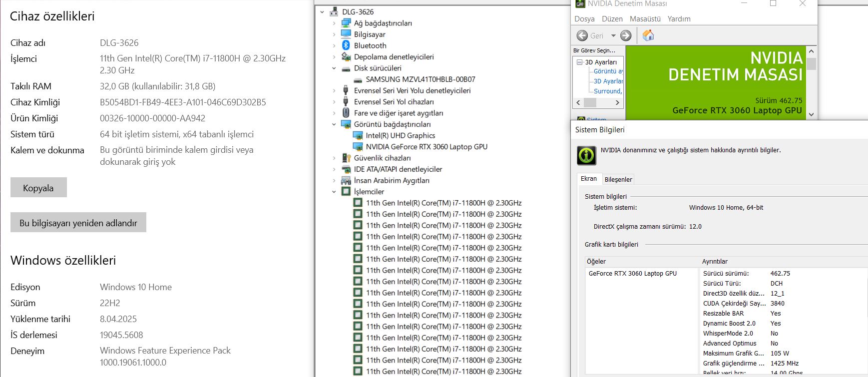Click the İS derlemesi value 19045.5608
The height and width of the screenshot is (377, 868).
point(121,335)
